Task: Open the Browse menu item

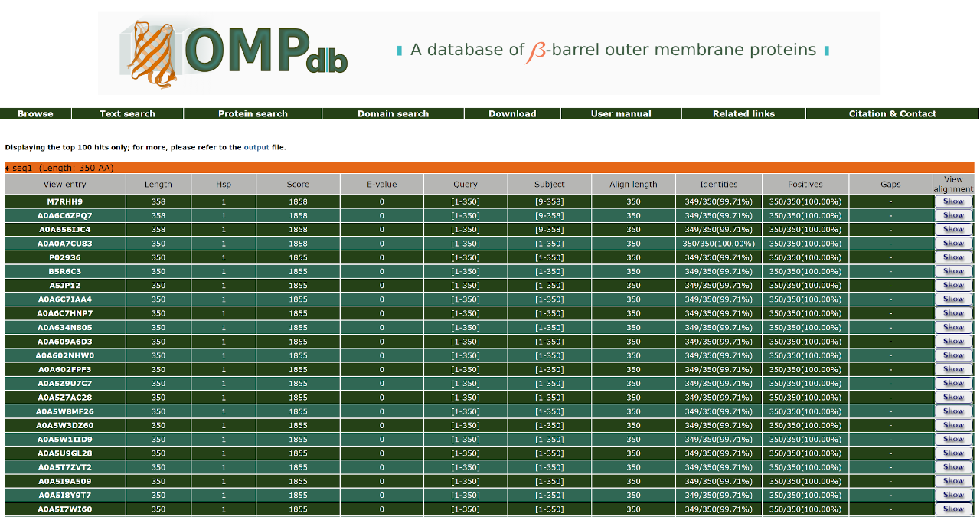Action: [x=35, y=113]
